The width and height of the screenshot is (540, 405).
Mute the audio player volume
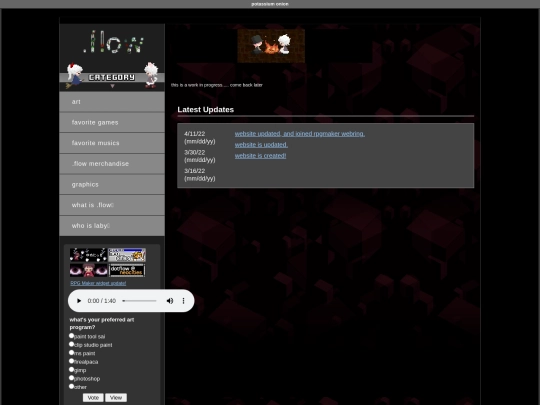click(x=170, y=301)
